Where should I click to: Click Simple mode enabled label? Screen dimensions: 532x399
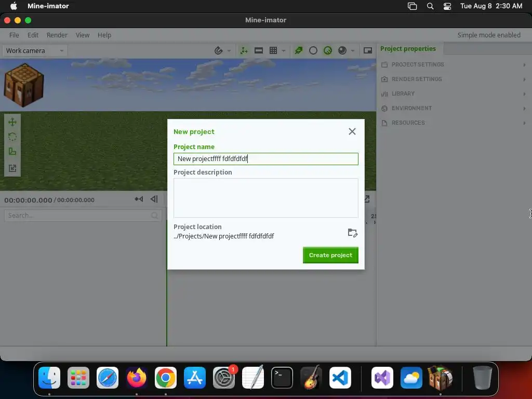point(488,35)
